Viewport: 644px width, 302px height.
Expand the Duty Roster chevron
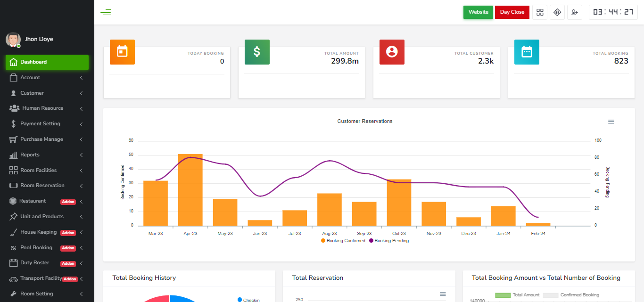[81, 263]
